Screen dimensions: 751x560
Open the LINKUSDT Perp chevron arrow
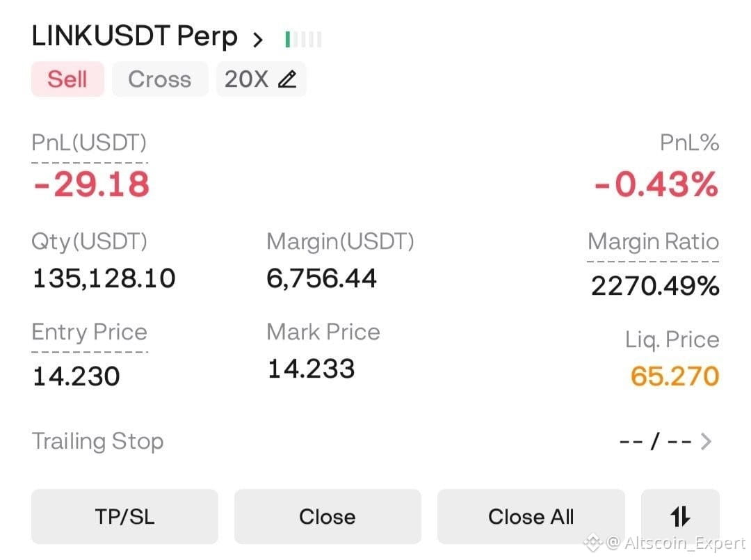(x=258, y=39)
